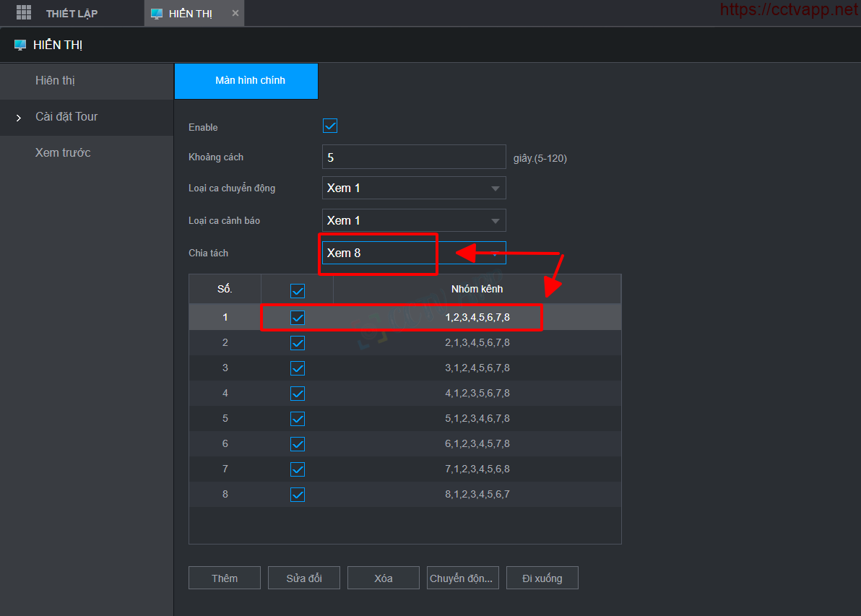The height and width of the screenshot is (616, 861).
Task: Select the Màn hình chính tab
Action: pyautogui.click(x=246, y=81)
